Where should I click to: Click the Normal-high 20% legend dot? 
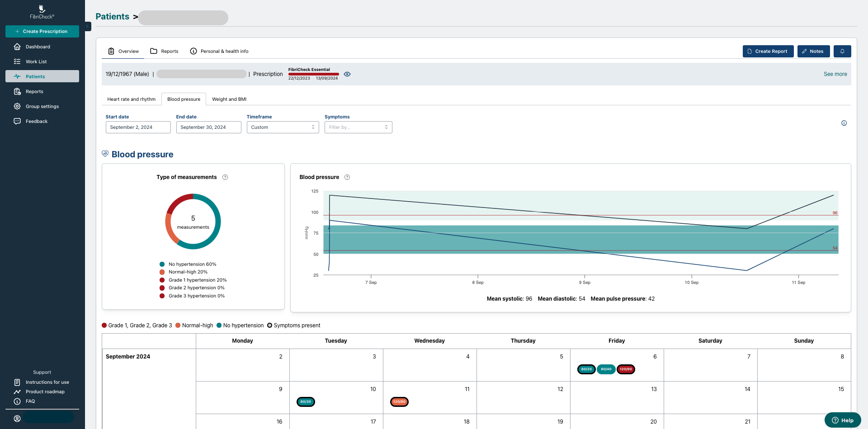[x=162, y=272]
